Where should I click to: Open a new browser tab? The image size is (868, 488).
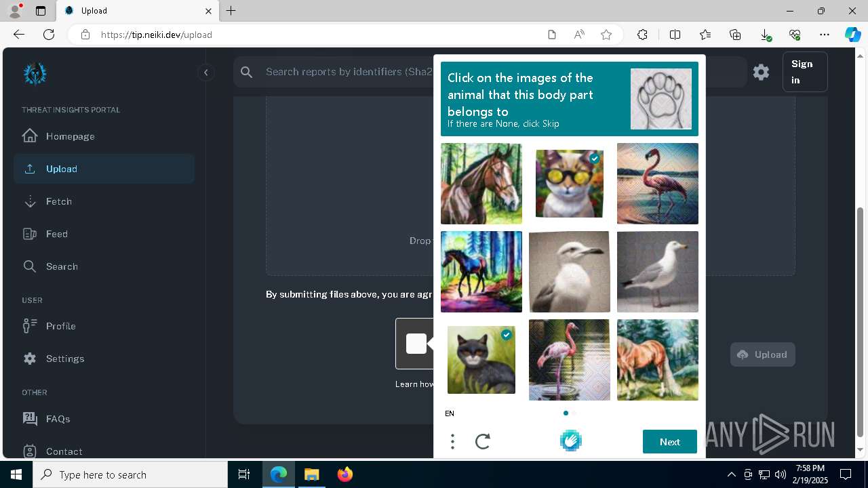pyautogui.click(x=231, y=11)
